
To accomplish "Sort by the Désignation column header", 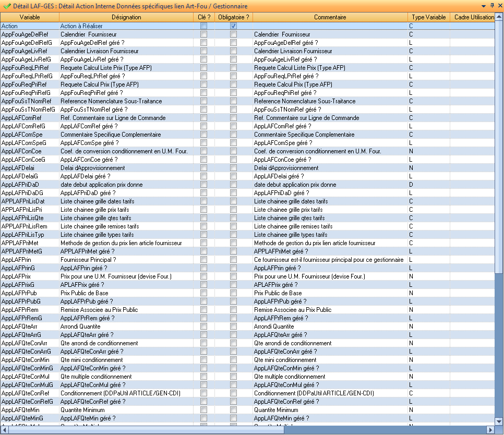I will [126, 17].
